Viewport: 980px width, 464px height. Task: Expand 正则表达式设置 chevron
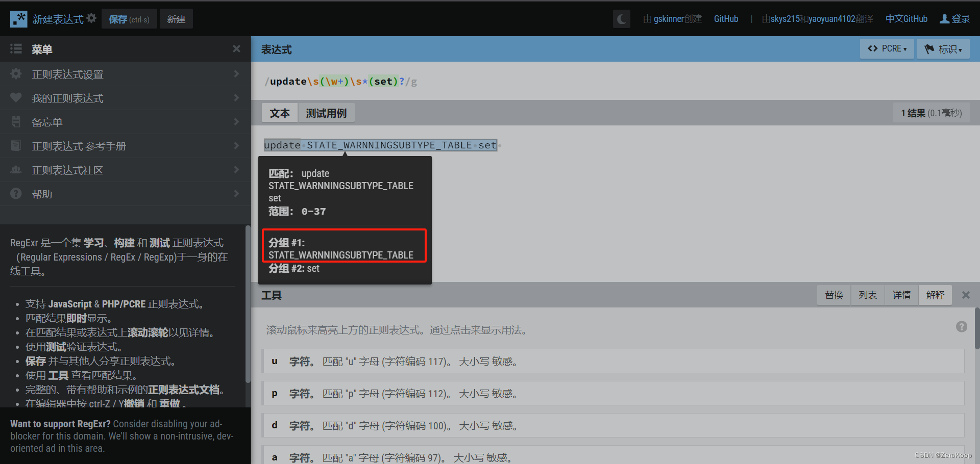[x=236, y=74]
